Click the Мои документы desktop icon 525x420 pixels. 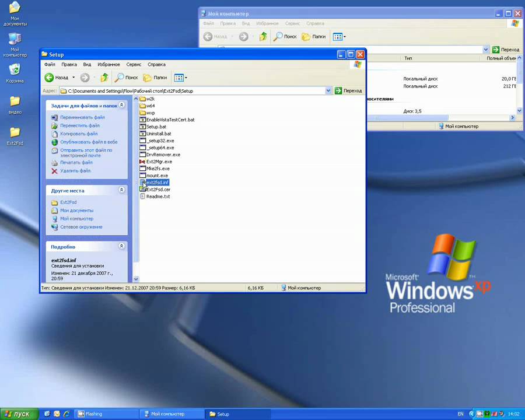pos(15,13)
